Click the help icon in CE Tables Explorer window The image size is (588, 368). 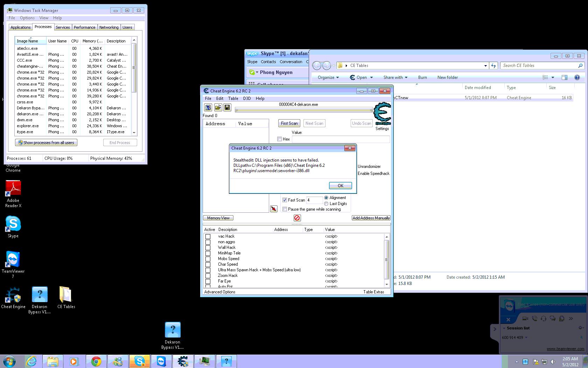pos(577,77)
